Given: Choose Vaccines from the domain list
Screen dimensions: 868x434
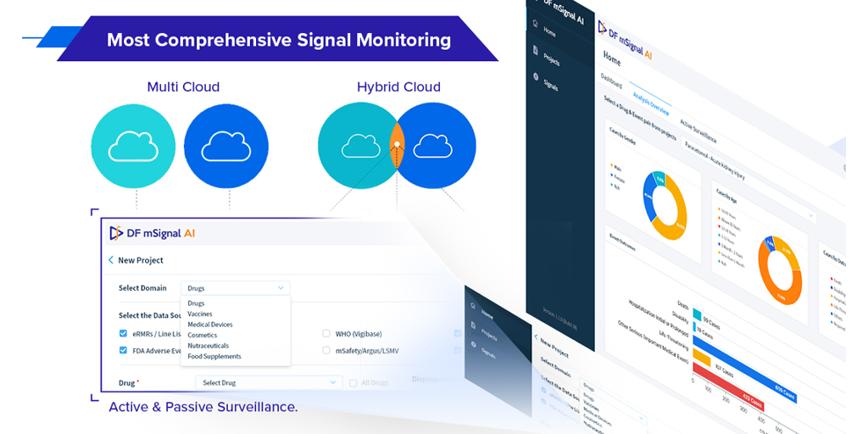Looking at the screenshot, I should [200, 314].
